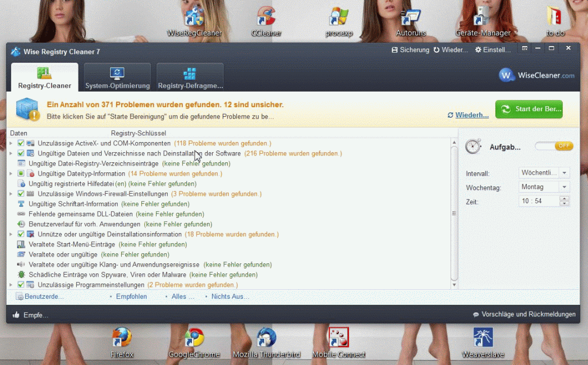Expand the Windows-Firewall-Einstellungen row

(x=11, y=194)
